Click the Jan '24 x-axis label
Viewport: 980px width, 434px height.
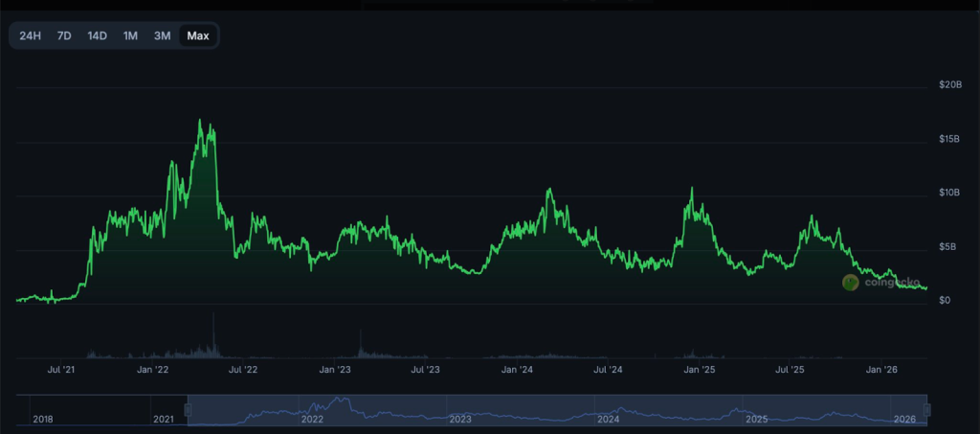(x=517, y=369)
